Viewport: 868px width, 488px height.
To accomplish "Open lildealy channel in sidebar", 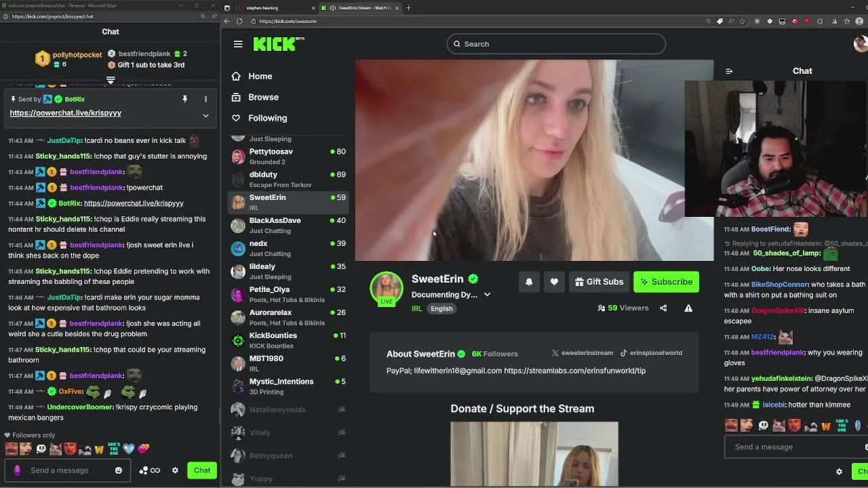I will [288, 272].
